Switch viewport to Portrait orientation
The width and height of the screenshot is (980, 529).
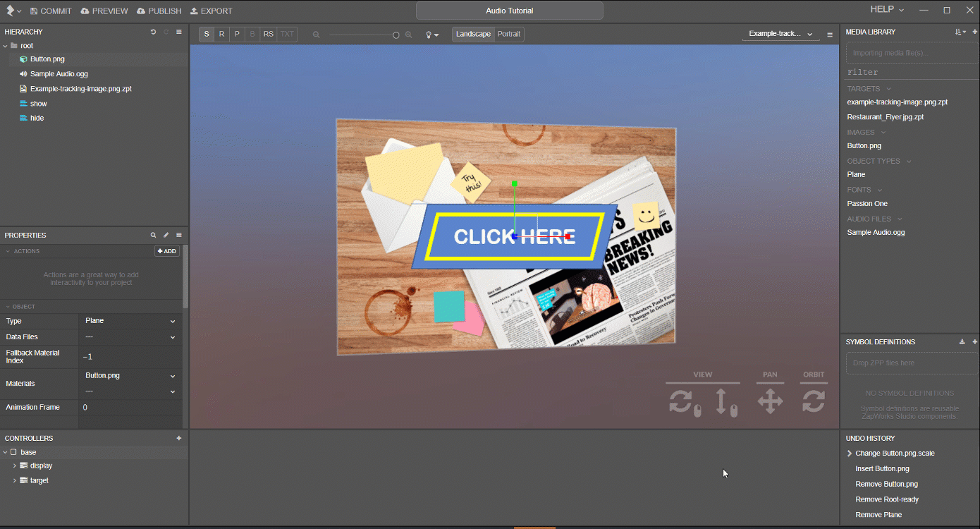coord(509,34)
